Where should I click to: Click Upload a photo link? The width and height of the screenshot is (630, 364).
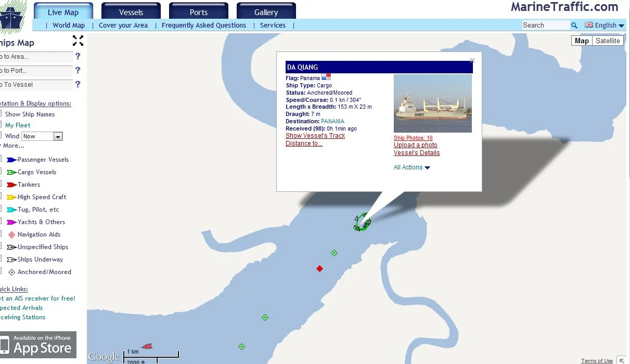coord(416,145)
